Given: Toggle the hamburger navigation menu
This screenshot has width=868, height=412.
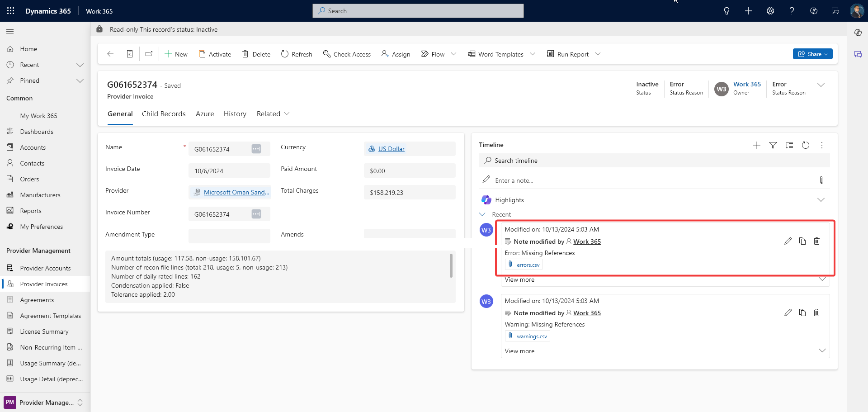Looking at the screenshot, I should point(10,31).
